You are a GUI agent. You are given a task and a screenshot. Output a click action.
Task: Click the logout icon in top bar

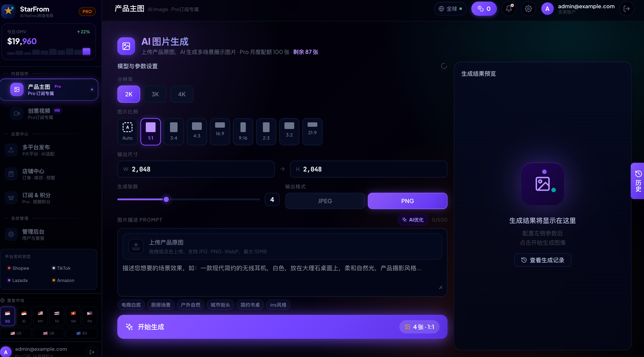pyautogui.click(x=626, y=9)
